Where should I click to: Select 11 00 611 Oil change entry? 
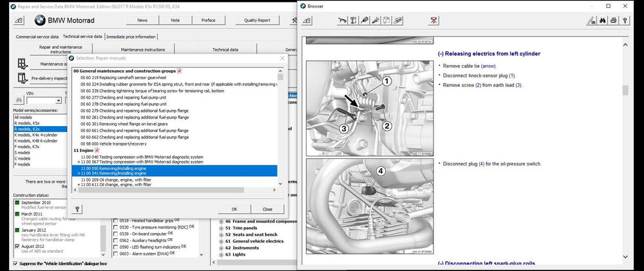tap(116, 185)
